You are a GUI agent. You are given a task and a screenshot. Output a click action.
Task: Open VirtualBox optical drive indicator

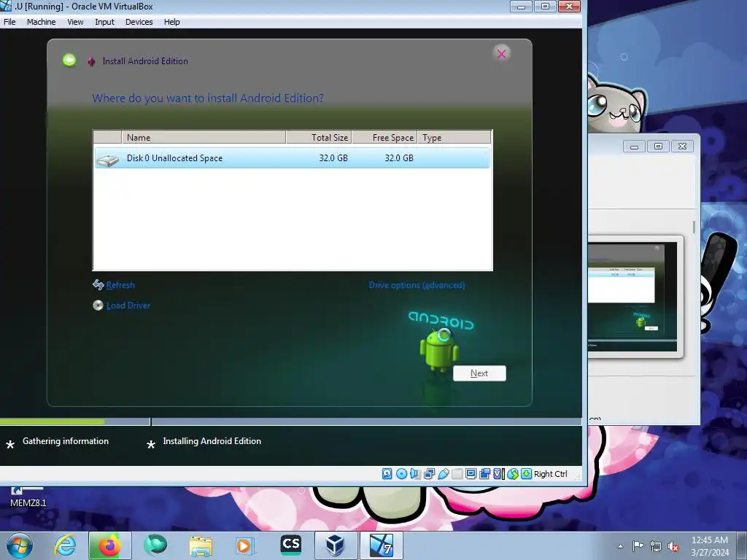pos(402,474)
